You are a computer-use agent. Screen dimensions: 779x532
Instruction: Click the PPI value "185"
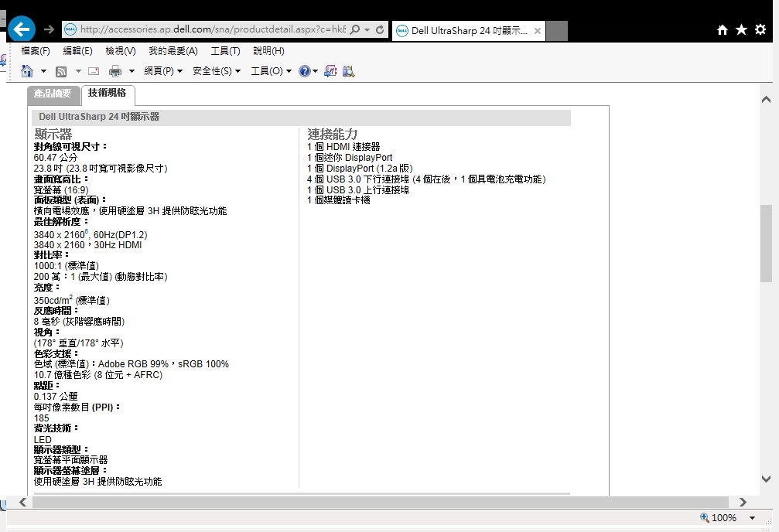41,418
